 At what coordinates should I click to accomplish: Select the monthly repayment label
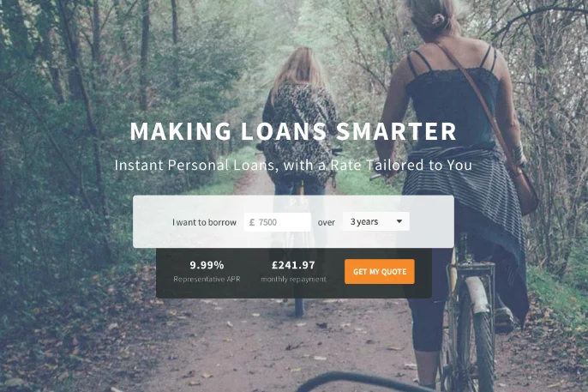point(293,279)
